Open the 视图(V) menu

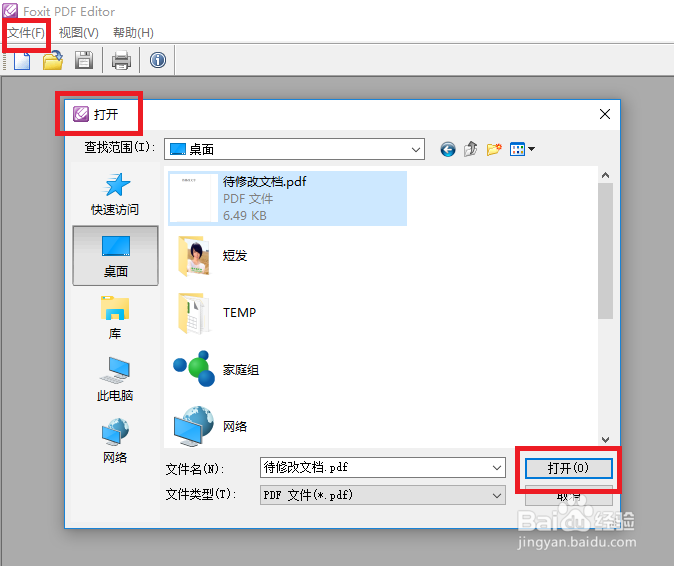(79, 33)
